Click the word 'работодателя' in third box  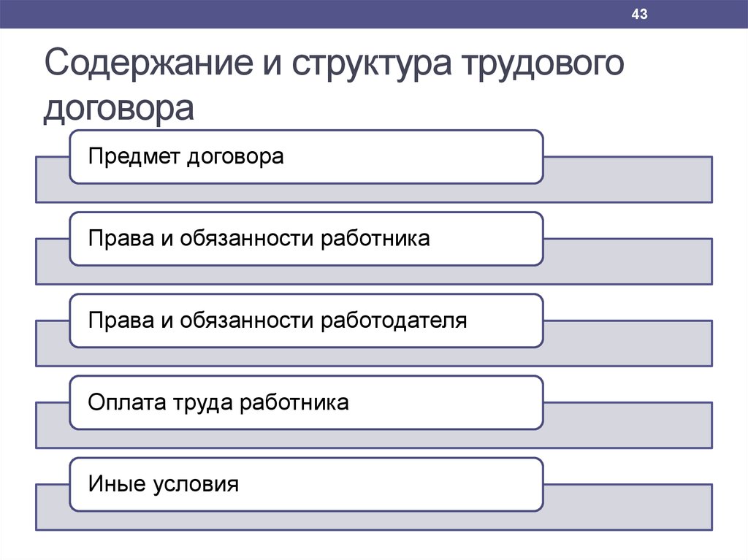click(394, 321)
